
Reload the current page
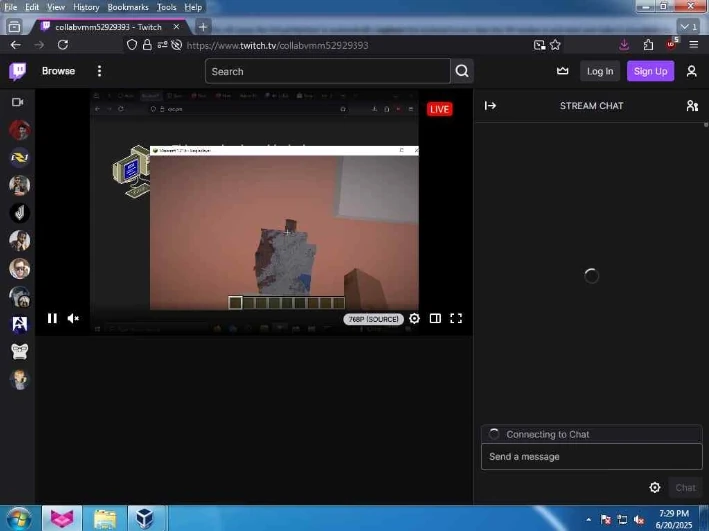[x=63, y=45]
